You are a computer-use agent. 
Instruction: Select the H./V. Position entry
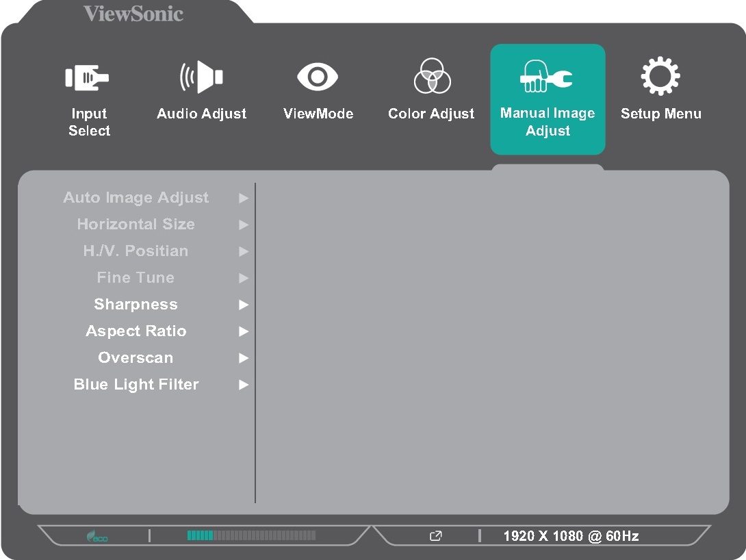point(136,251)
